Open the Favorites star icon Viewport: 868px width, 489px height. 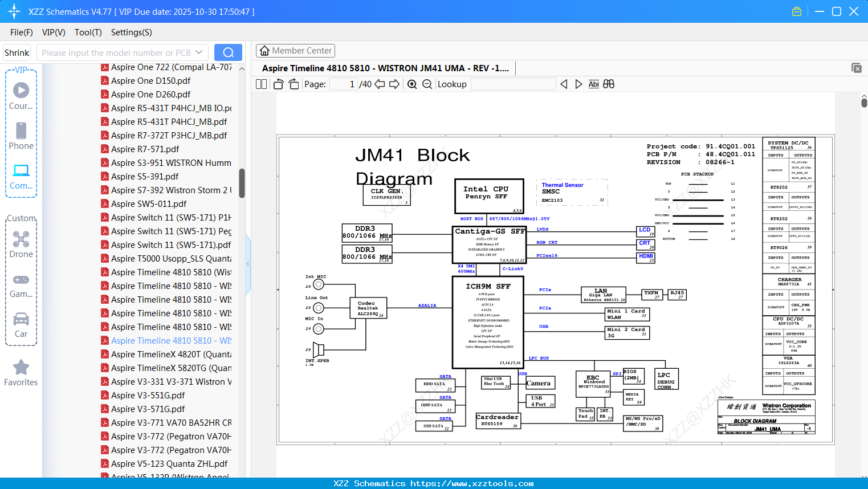tap(21, 373)
